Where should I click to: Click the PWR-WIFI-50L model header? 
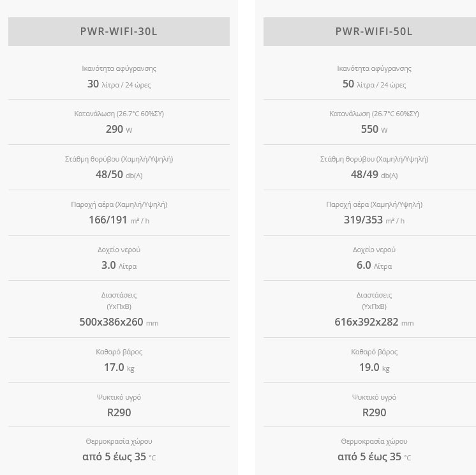(374, 31)
